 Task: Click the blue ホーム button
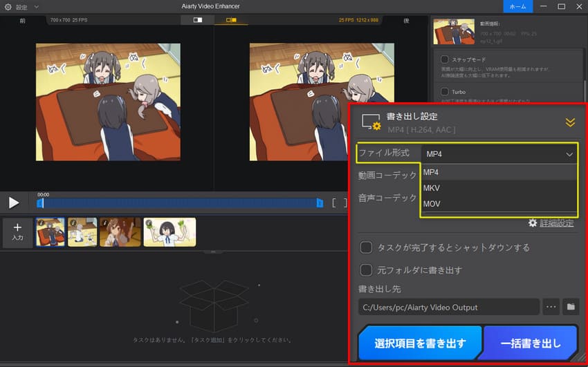[518, 6]
